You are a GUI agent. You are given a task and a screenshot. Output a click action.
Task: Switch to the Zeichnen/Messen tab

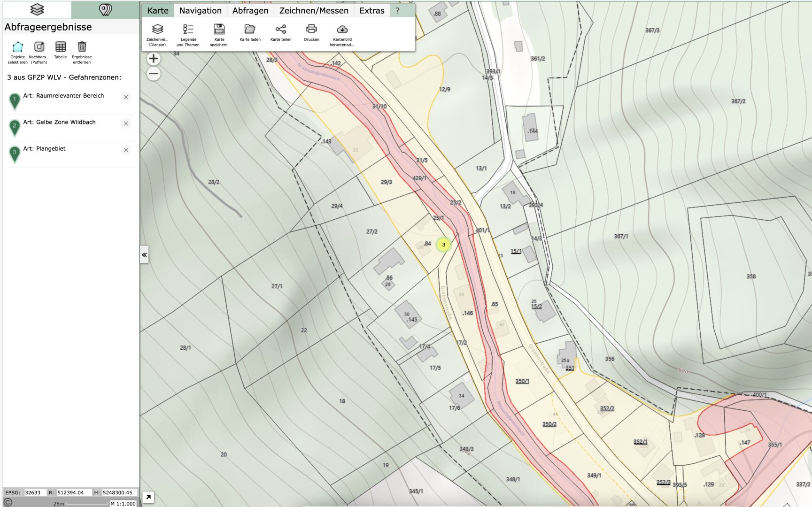click(x=314, y=10)
